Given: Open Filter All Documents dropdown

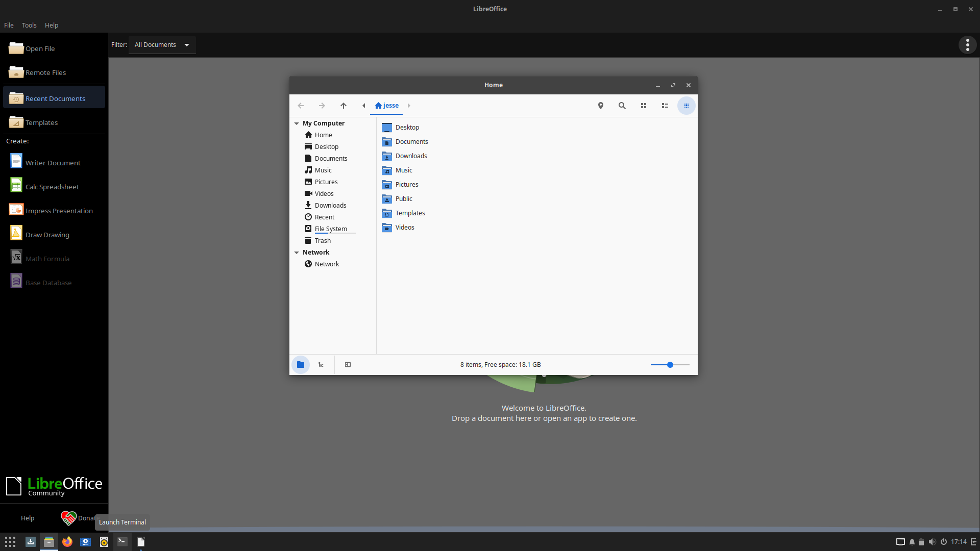Looking at the screenshot, I should click(162, 45).
